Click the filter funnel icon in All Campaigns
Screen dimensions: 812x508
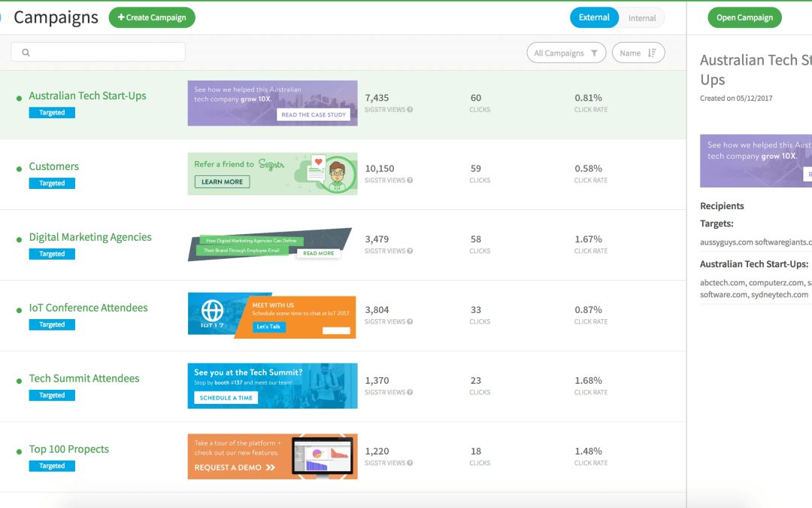tap(595, 53)
